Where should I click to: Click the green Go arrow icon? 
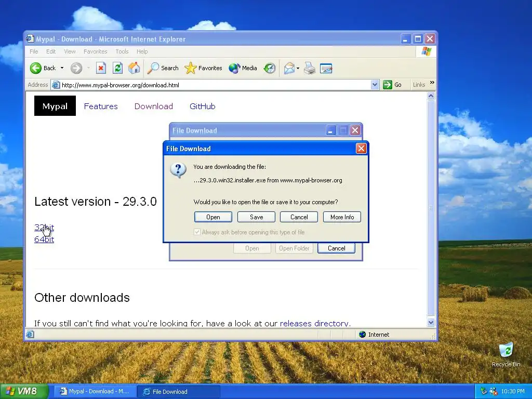pos(388,85)
